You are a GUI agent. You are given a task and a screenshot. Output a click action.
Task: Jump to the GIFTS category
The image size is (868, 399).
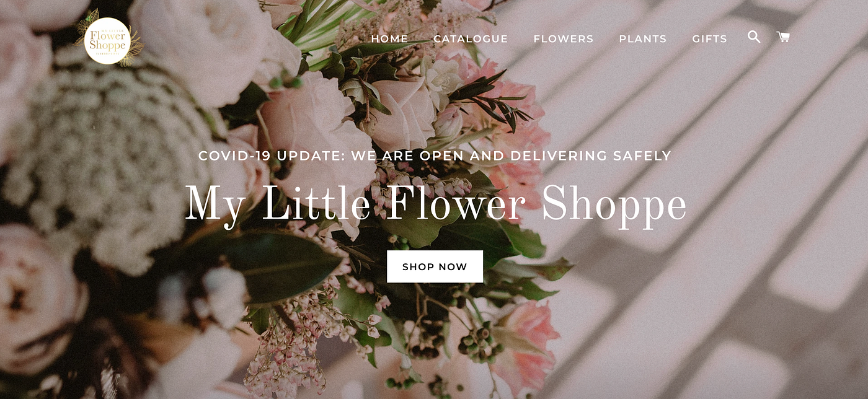[709, 39]
